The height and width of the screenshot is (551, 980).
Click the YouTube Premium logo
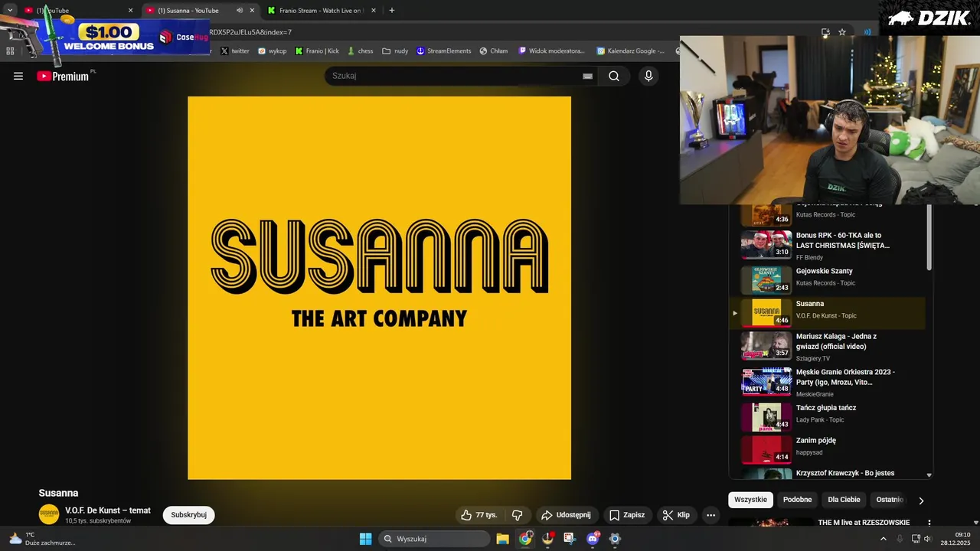64,76
